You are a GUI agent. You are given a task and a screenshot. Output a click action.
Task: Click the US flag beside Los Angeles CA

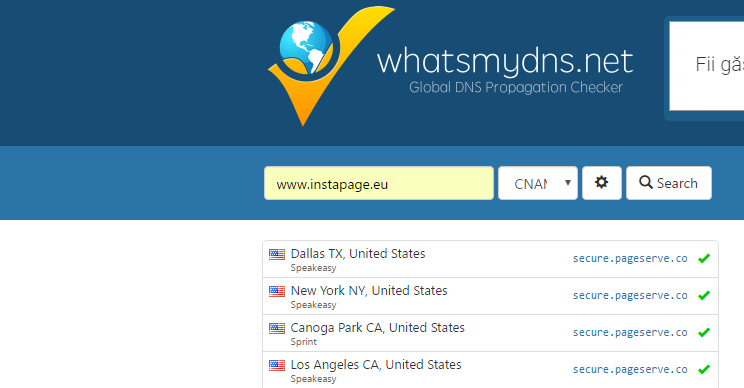[277, 365]
